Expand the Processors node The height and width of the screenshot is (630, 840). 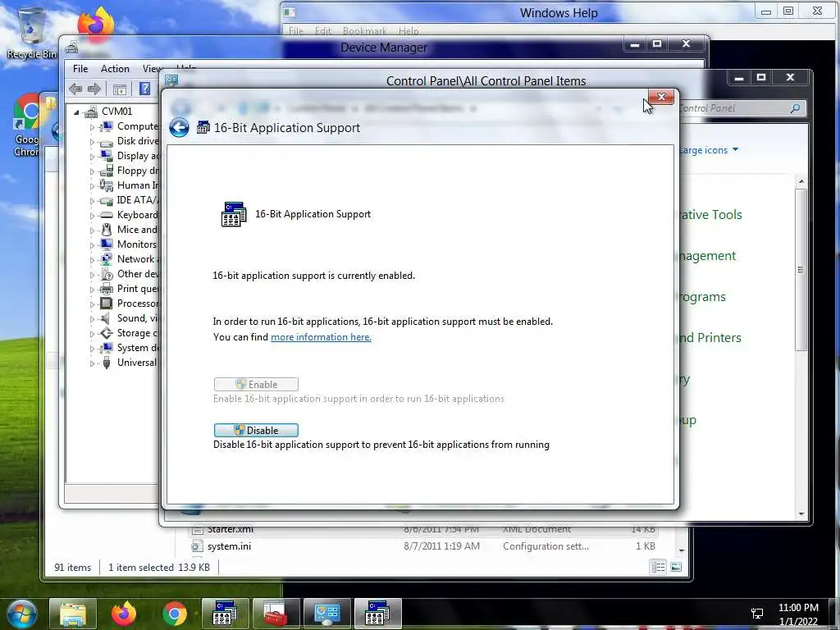tap(92, 304)
